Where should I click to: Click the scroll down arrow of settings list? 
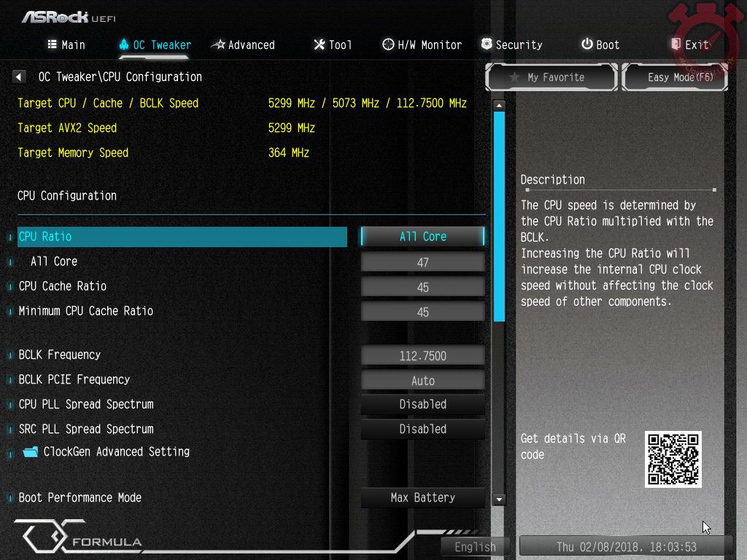point(499,499)
